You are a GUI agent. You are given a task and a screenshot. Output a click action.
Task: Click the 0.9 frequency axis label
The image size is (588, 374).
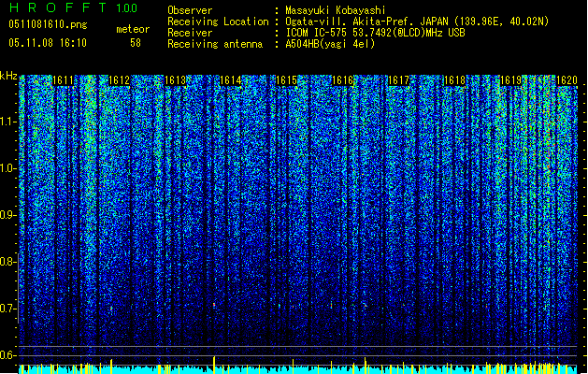pyautogui.click(x=8, y=215)
